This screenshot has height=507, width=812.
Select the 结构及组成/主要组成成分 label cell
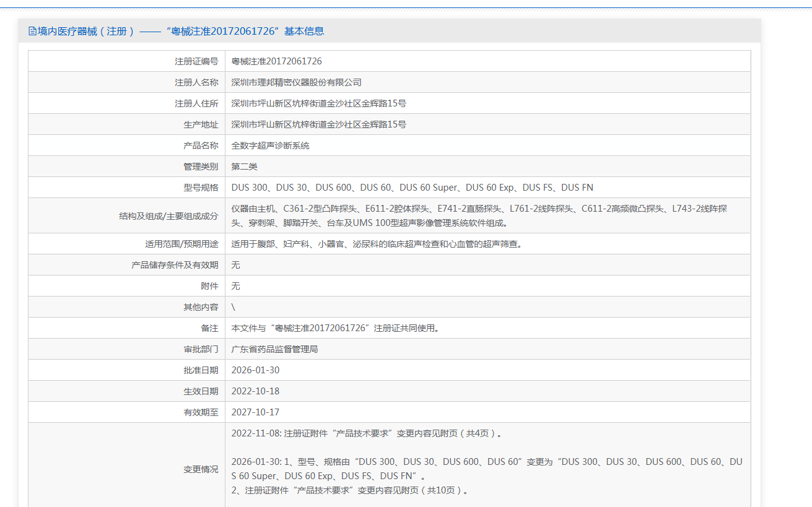point(126,215)
